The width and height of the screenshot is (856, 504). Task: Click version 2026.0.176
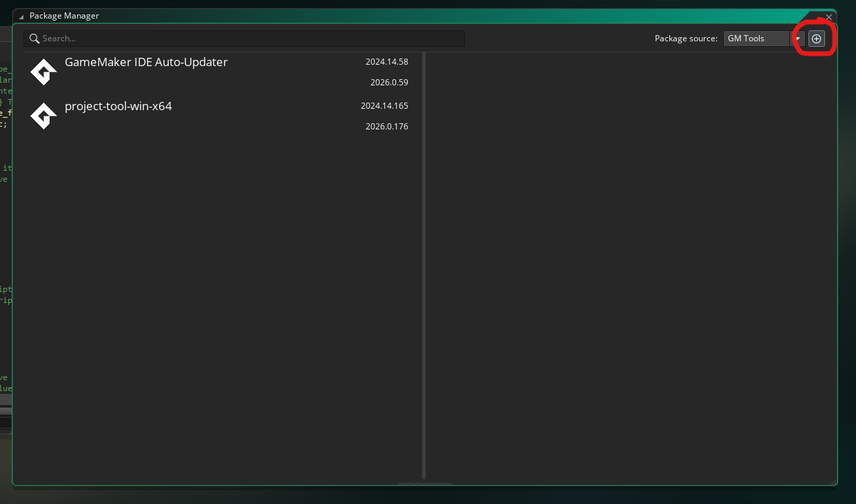pos(387,127)
